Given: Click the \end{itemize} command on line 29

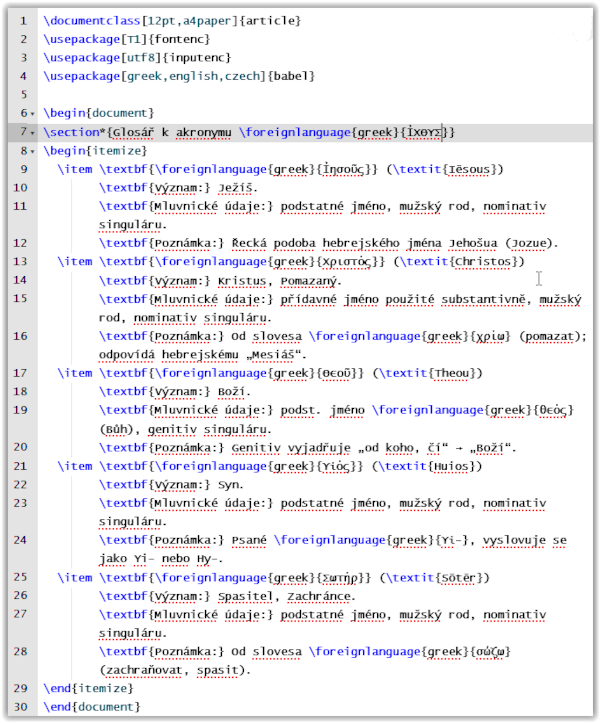Looking at the screenshot, I should tap(88, 688).
